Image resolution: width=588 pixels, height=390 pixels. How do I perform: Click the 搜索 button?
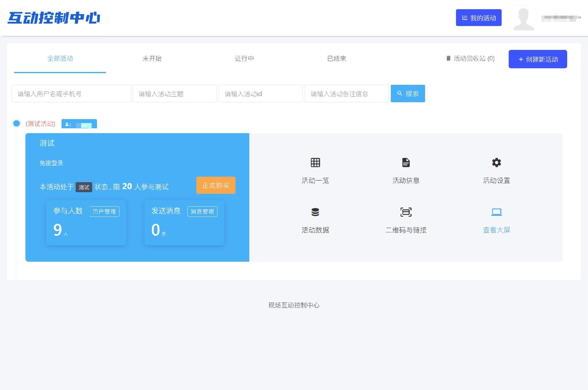(408, 94)
